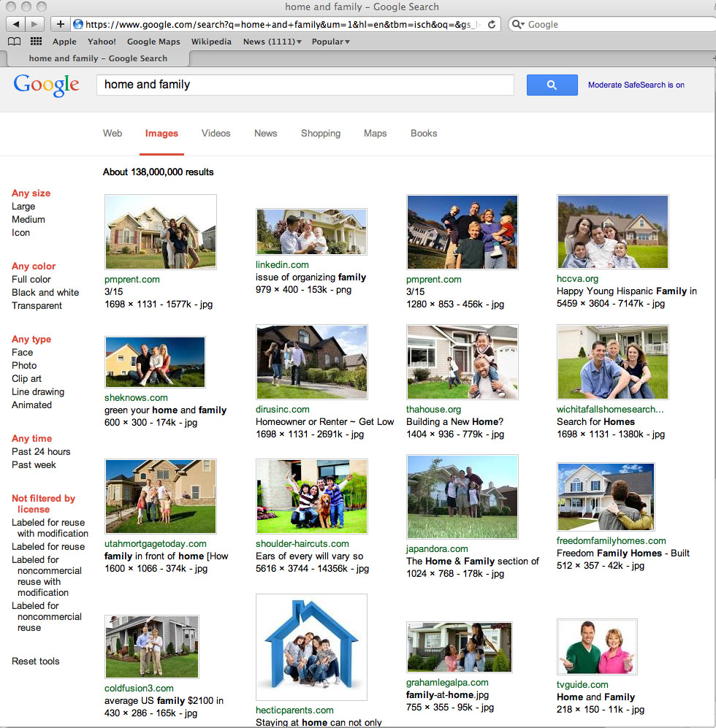The height and width of the screenshot is (728, 716).
Task: Open the Moderate SafeSearch is on link
Action: tap(636, 85)
